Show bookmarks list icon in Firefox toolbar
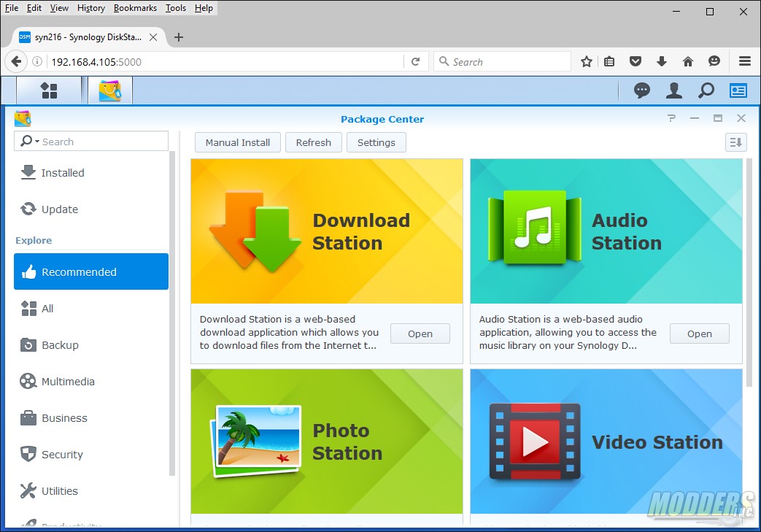Viewport: 761px width, 532px height. [609, 61]
